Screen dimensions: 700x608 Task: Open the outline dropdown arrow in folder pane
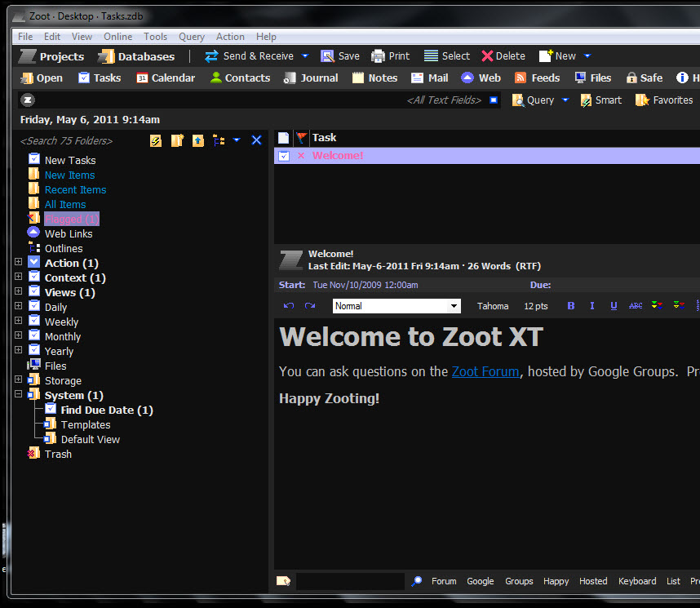coord(237,140)
